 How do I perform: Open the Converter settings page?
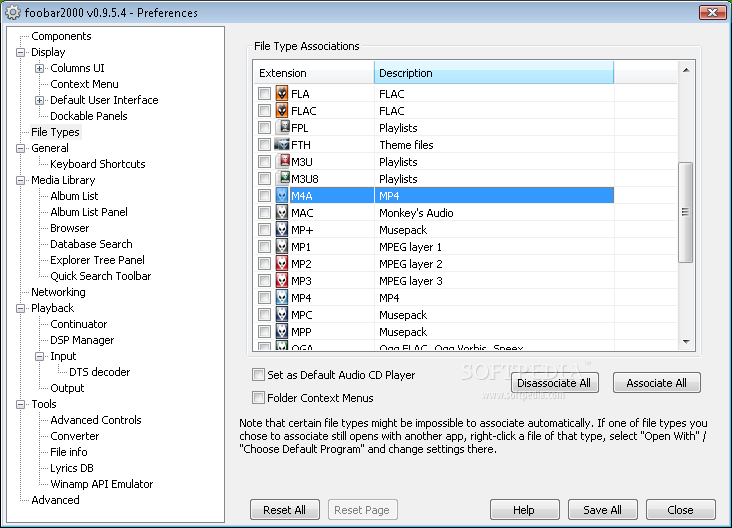point(75,436)
